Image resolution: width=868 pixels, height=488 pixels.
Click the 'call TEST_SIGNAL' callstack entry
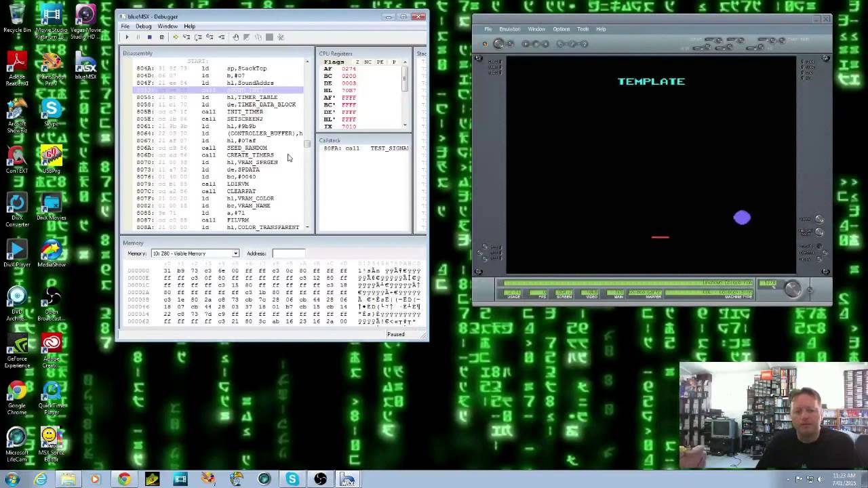coord(366,148)
